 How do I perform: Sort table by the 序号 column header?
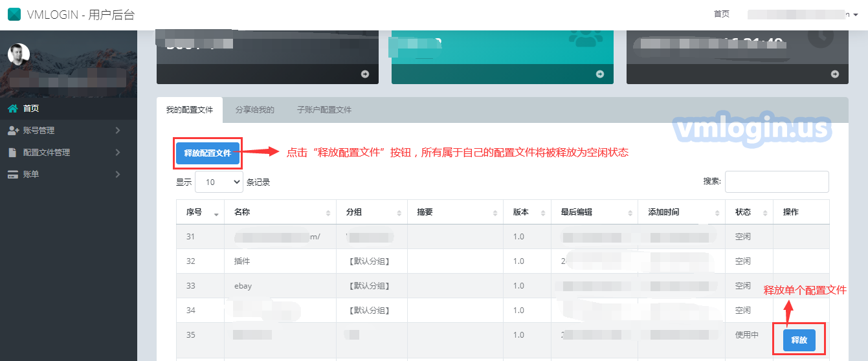(201, 212)
